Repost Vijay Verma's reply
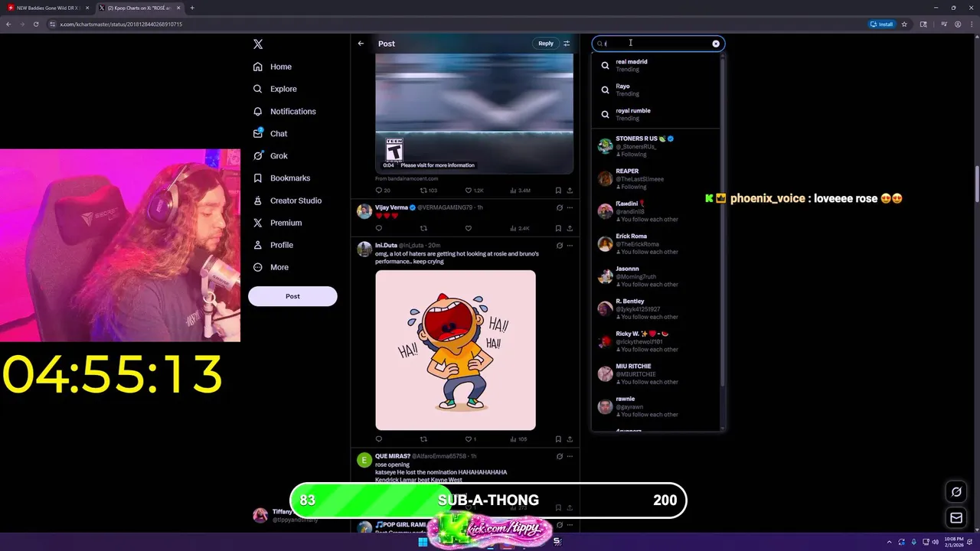This screenshot has height=551, width=980. [x=423, y=228]
